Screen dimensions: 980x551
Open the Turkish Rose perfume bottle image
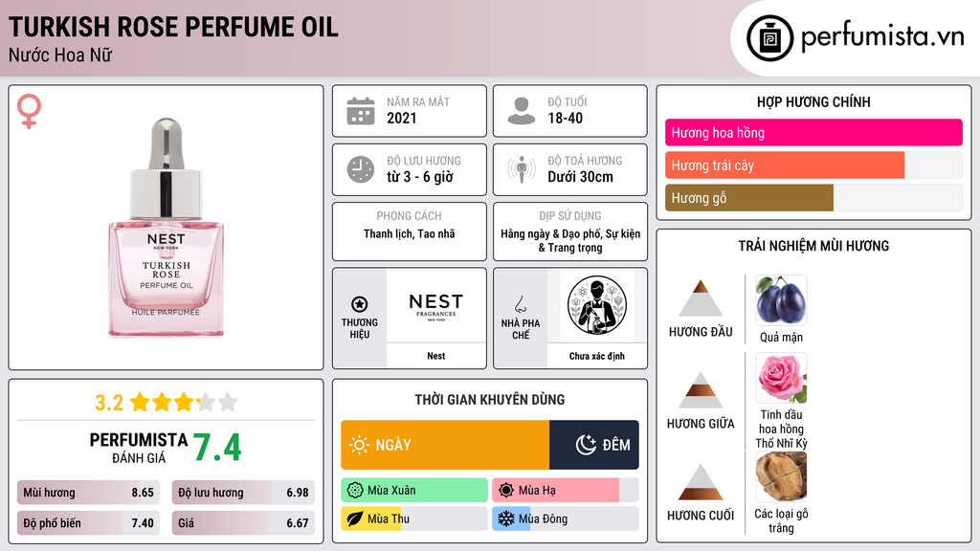167,228
